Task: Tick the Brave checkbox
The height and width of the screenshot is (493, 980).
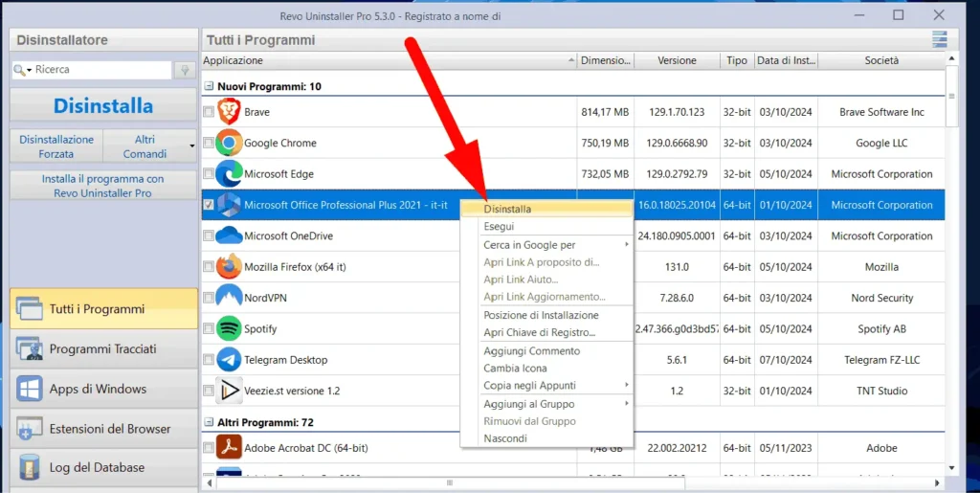Action: tap(208, 112)
